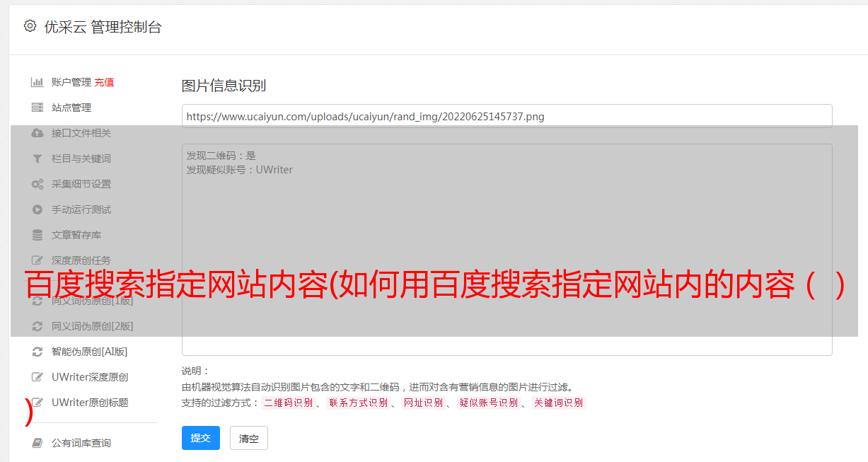Click the edit icon for UWriter原创标题

(x=37, y=403)
